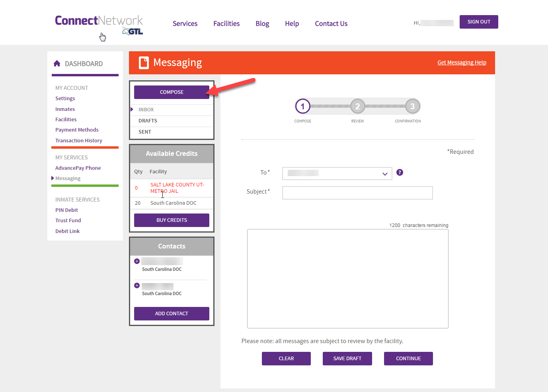Open Inmates in sidebar
Viewport: 548px width, 392px height.
[x=65, y=109]
